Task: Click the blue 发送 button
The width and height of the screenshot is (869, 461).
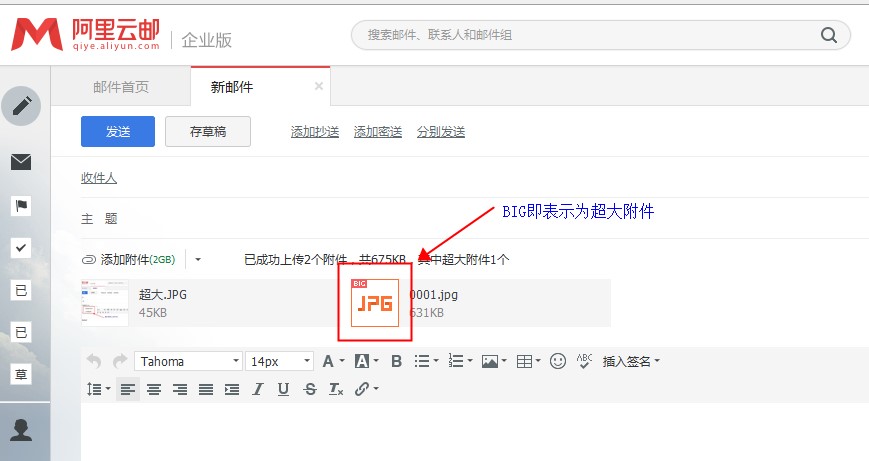Action: (x=118, y=132)
